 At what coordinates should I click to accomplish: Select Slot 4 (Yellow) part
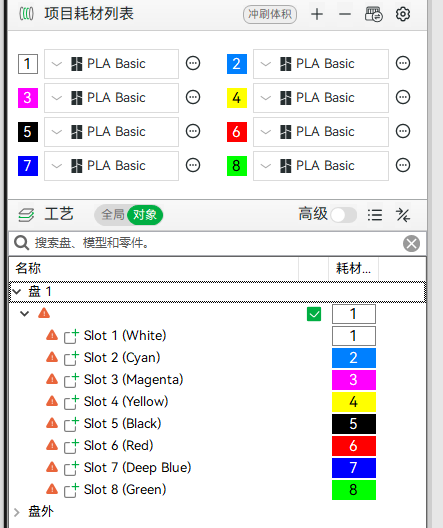(x=126, y=402)
